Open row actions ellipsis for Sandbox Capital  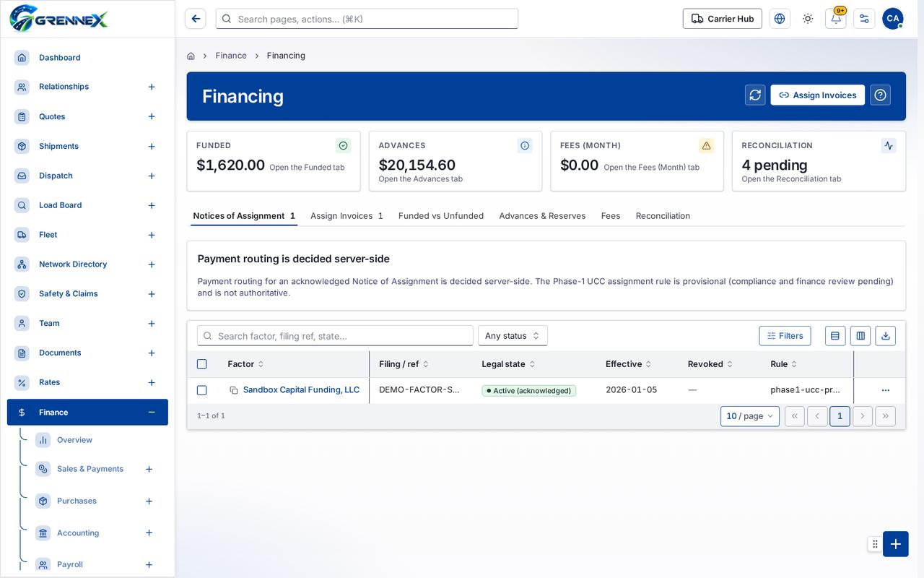pos(886,390)
